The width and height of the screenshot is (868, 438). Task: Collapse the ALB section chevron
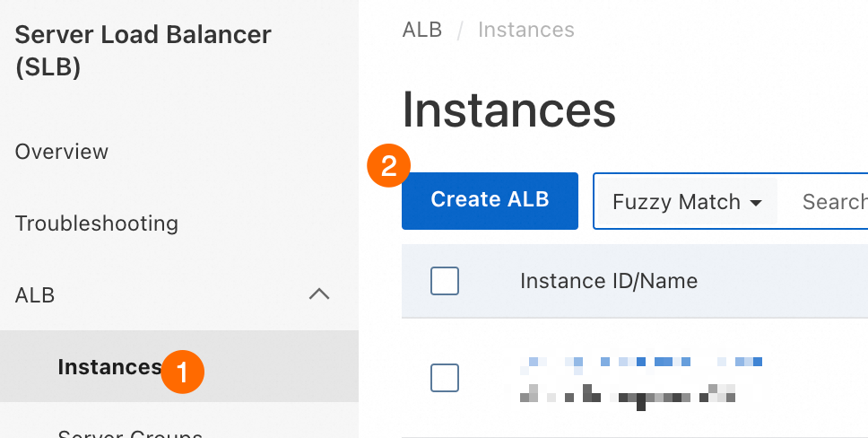pos(318,294)
